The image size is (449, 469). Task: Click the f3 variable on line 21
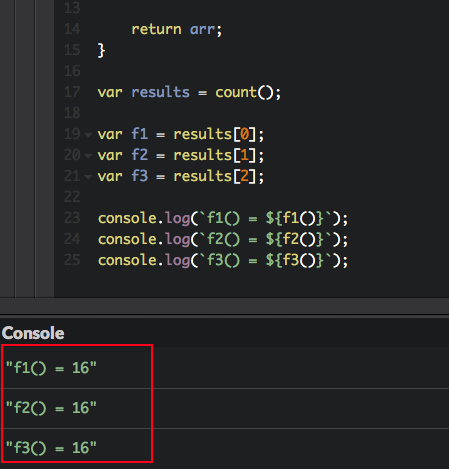pos(140,176)
